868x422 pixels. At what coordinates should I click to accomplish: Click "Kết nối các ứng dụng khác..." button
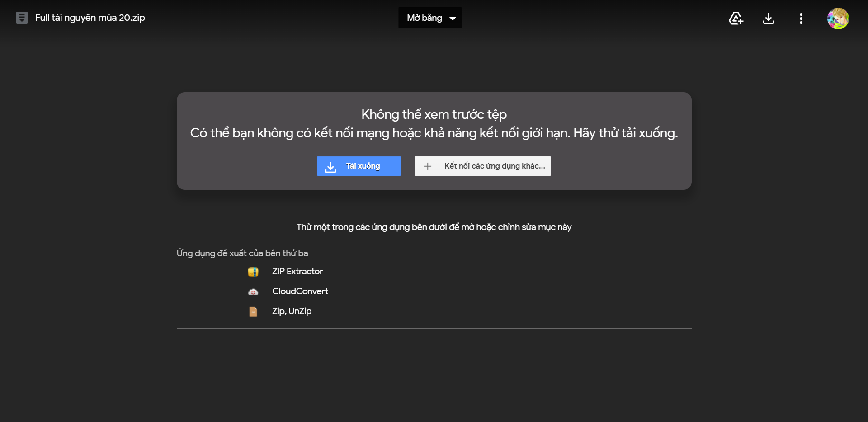pyautogui.click(x=494, y=166)
